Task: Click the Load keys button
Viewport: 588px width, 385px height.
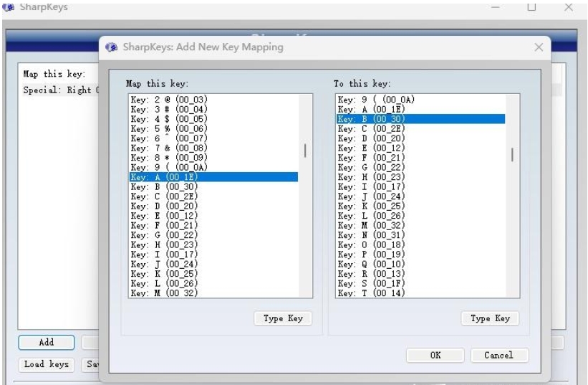Action: [x=47, y=364]
